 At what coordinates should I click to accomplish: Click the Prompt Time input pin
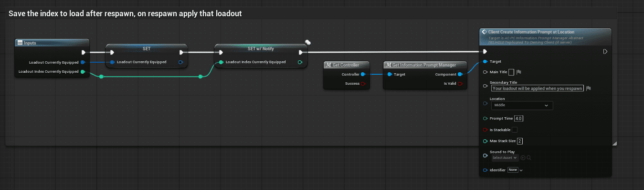click(486, 118)
